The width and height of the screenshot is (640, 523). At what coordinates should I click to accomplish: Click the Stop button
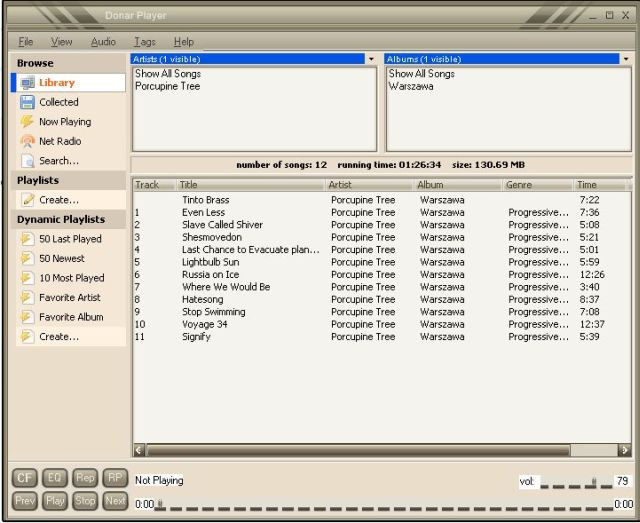[85, 501]
